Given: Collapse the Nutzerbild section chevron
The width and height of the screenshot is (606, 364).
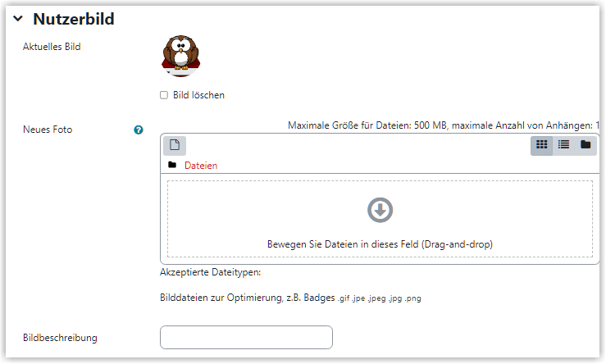Looking at the screenshot, I should [x=18, y=19].
